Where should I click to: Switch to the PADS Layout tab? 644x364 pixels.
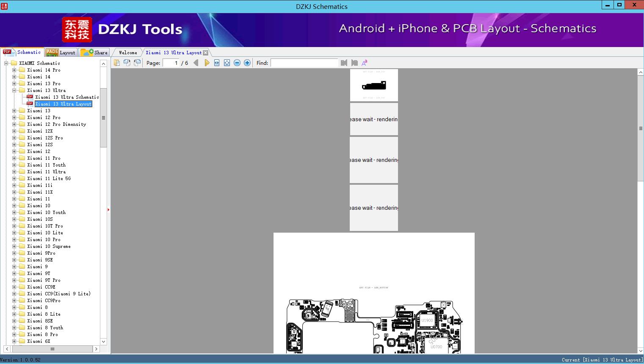point(61,53)
